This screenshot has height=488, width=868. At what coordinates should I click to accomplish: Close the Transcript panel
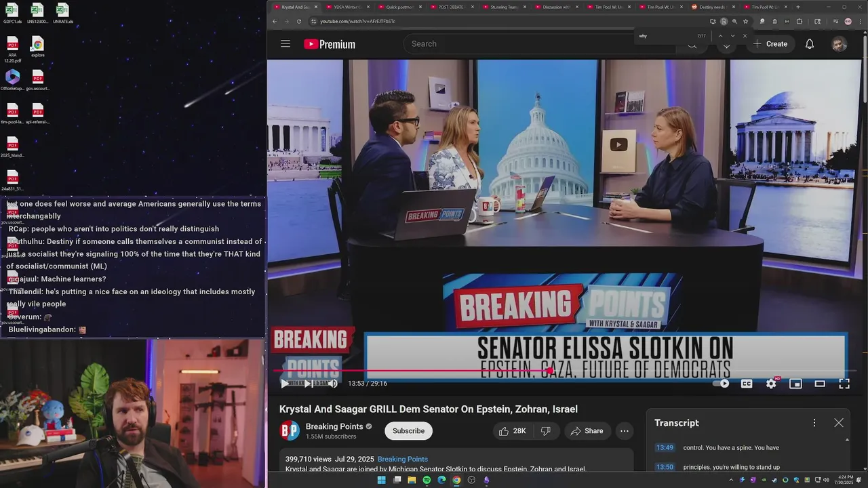click(839, 423)
